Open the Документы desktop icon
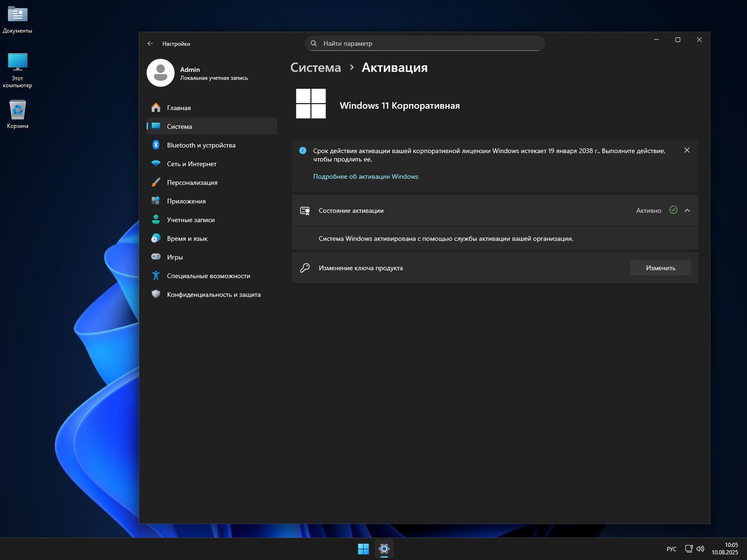Image resolution: width=747 pixels, height=560 pixels. [x=17, y=20]
